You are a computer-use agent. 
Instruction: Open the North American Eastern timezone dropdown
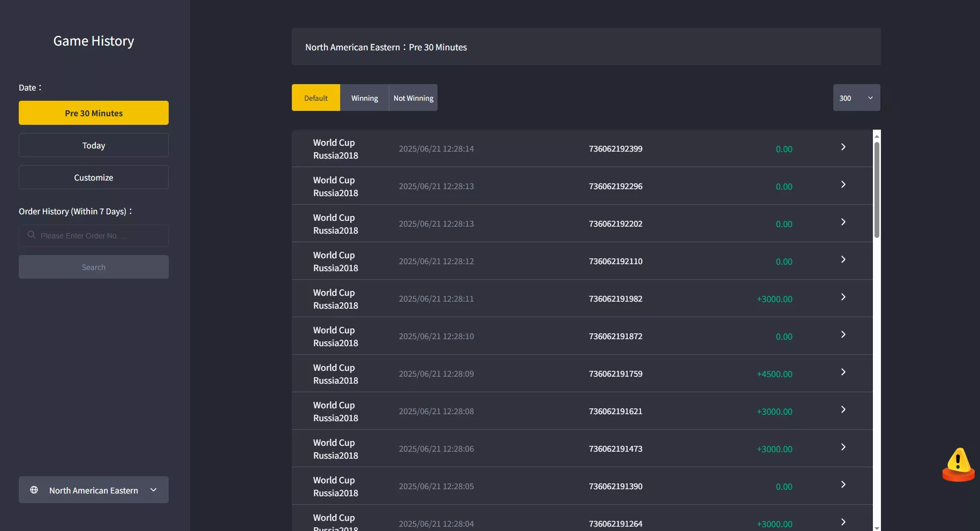tap(94, 490)
